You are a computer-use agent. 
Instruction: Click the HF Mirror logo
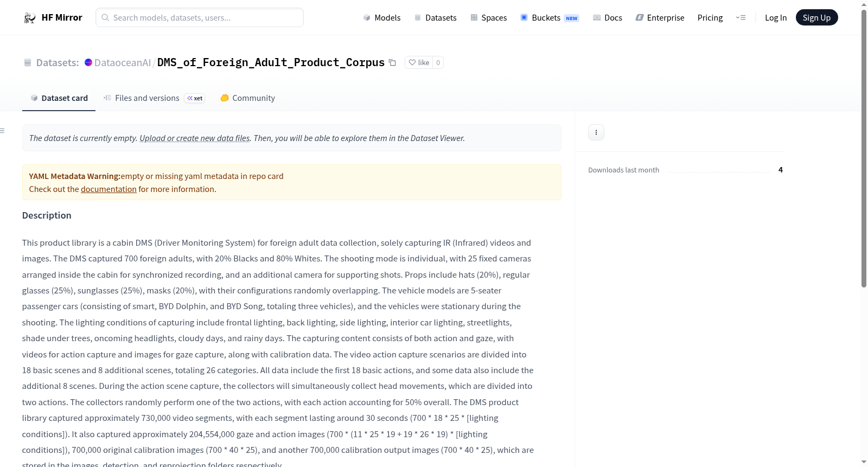29,18
